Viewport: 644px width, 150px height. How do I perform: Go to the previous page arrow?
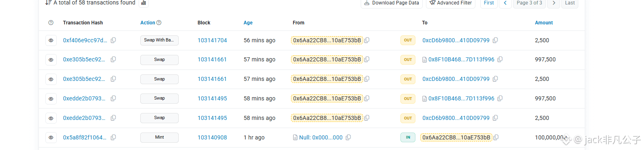pyautogui.click(x=505, y=3)
